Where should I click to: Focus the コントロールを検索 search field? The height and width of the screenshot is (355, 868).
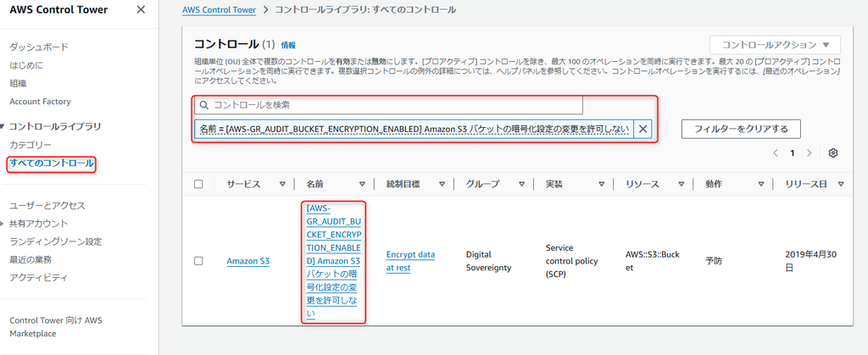pos(388,104)
